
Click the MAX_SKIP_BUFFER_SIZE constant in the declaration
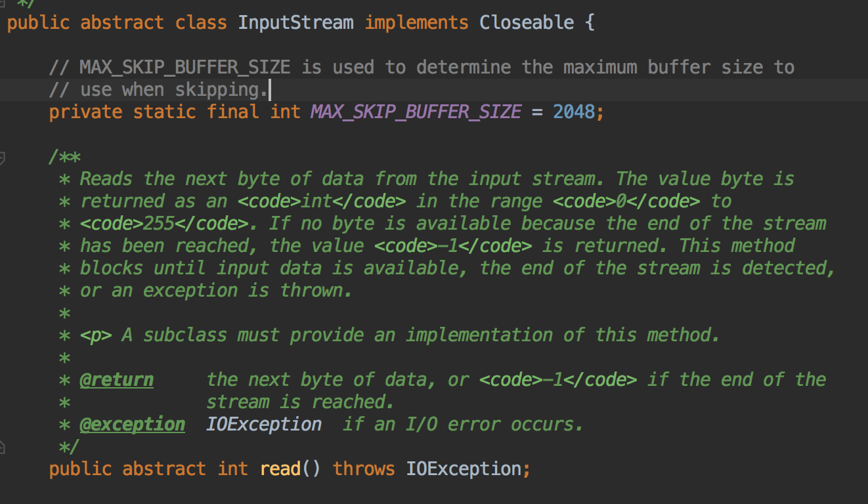(x=416, y=112)
